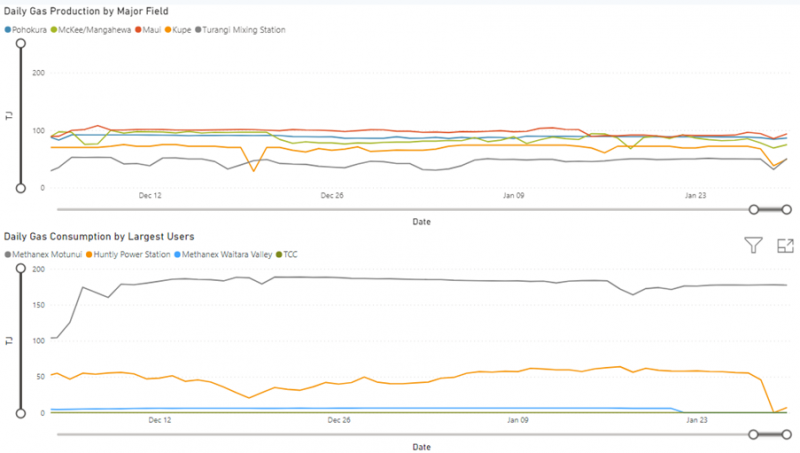Highlight Huntly Power Station legend entry
Viewport: 800px width, 453px height.
coord(138,254)
